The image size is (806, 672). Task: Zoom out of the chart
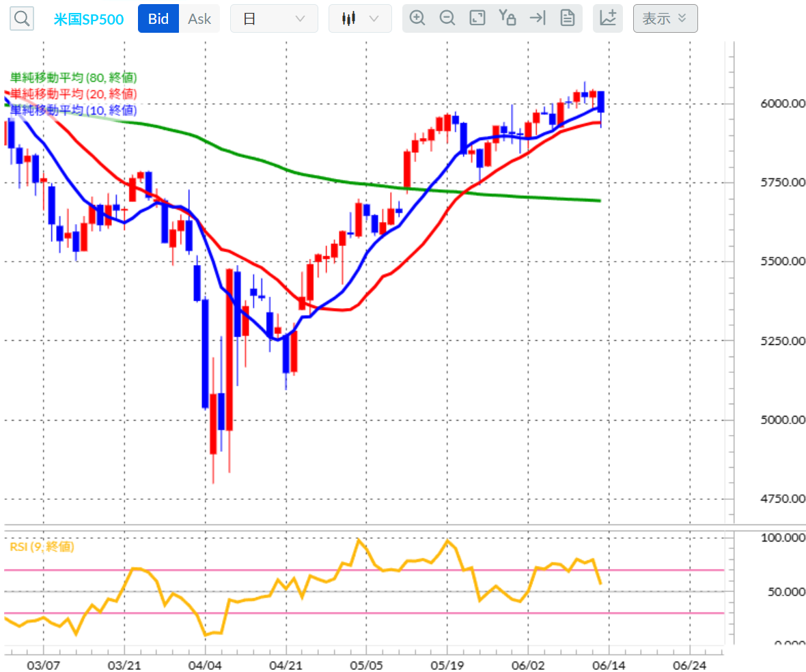(x=447, y=18)
